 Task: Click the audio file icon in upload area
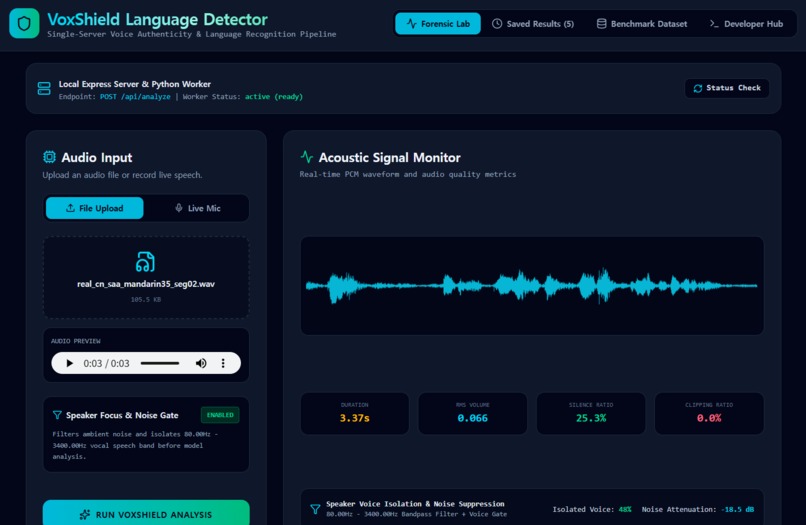[145, 262]
